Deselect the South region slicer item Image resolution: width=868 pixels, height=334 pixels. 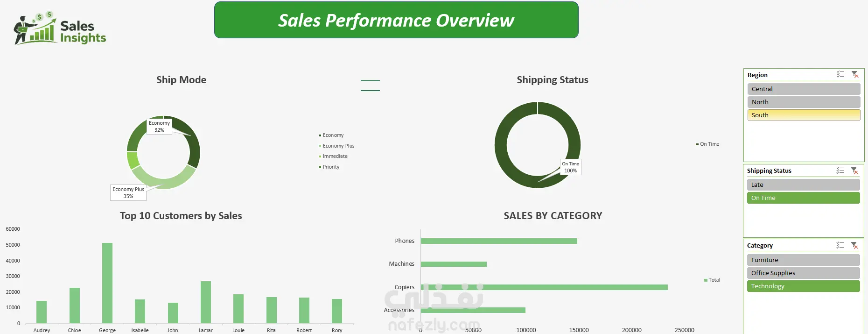tap(803, 115)
